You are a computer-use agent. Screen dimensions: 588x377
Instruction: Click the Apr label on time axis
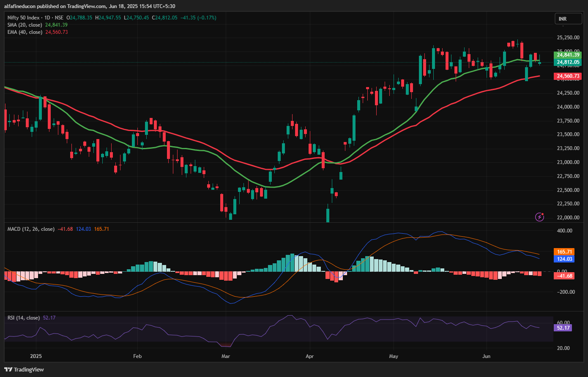tap(310, 356)
